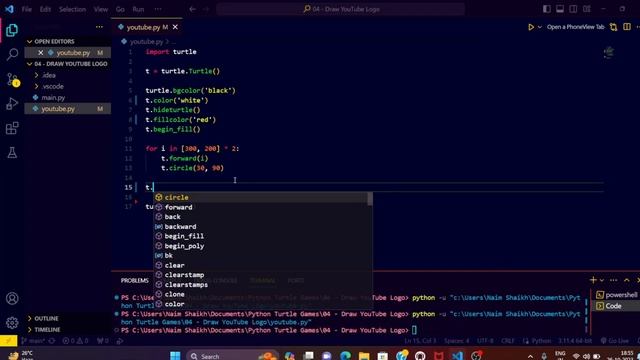The image size is (640, 360).
Task: Click the errors and warnings counter
Action: tap(75, 341)
